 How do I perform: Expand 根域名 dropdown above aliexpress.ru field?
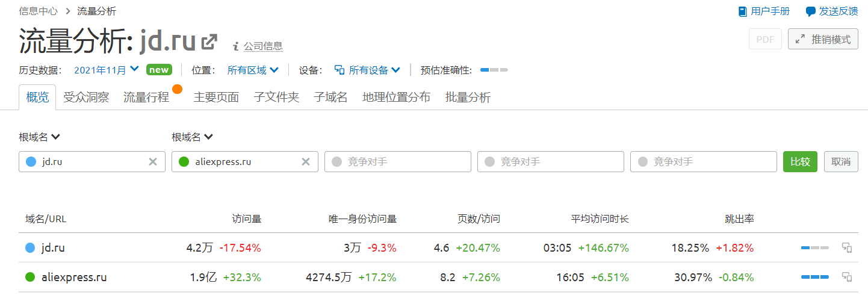coord(193,137)
